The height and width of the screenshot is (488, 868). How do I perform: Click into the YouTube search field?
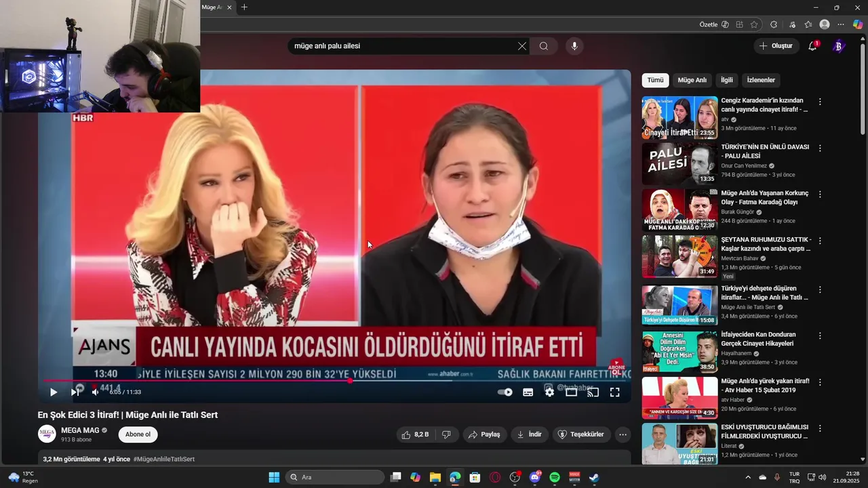[x=403, y=46]
